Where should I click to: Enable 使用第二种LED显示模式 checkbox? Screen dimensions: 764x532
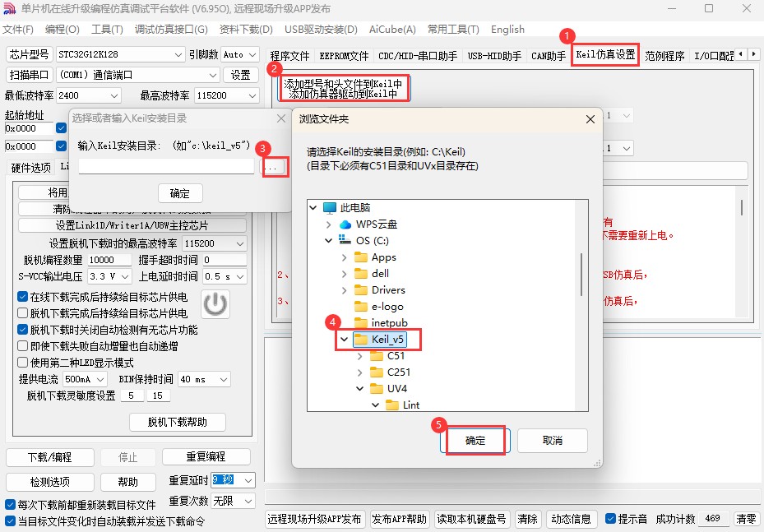click(x=22, y=363)
